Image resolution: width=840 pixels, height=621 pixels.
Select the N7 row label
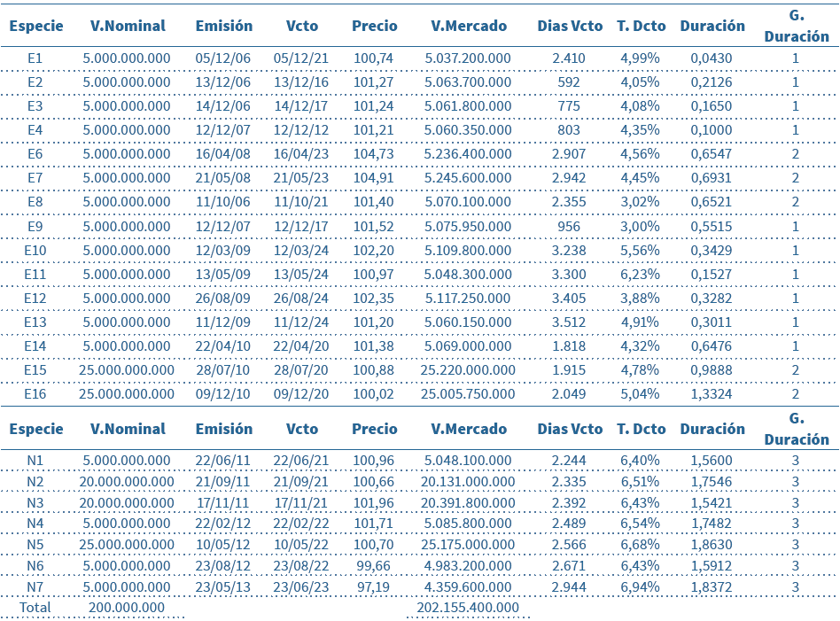point(35,586)
